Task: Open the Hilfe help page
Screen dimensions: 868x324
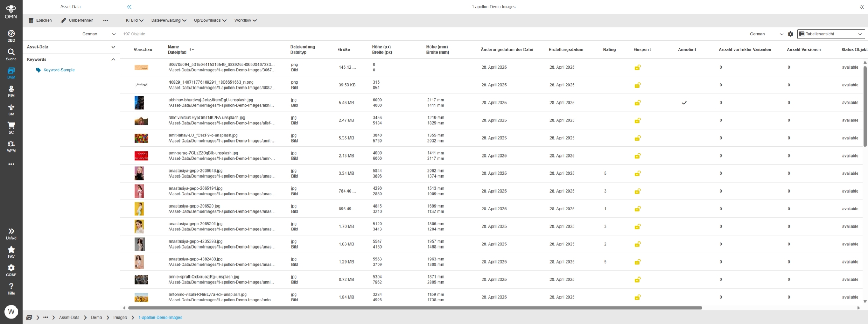Action: click(11, 289)
